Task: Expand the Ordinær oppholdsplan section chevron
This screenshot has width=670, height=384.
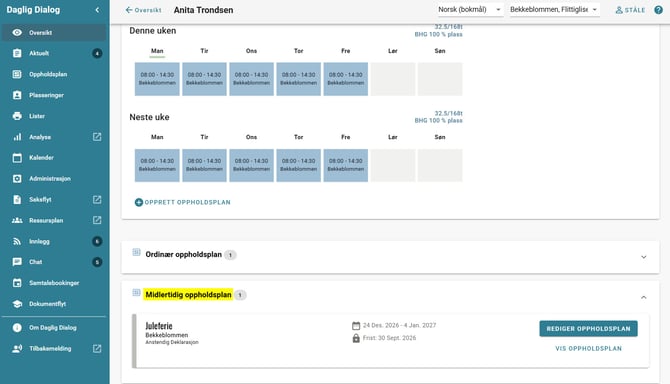Action: click(x=644, y=257)
